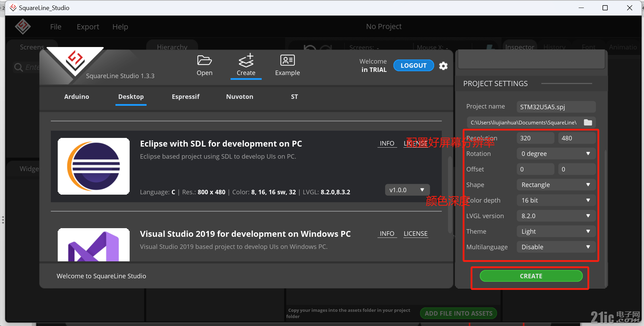Open the LVGL version dropdown
This screenshot has height=326, width=644.
(x=556, y=216)
